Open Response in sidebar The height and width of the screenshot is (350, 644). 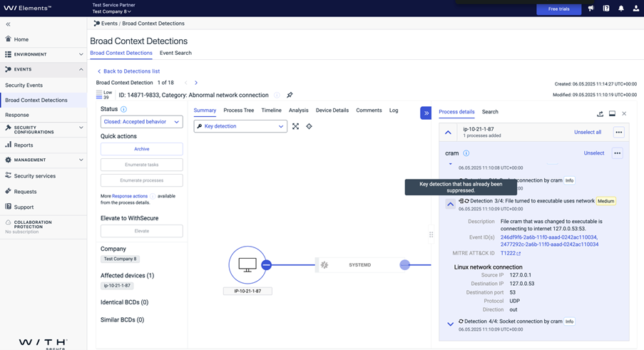pos(17,115)
